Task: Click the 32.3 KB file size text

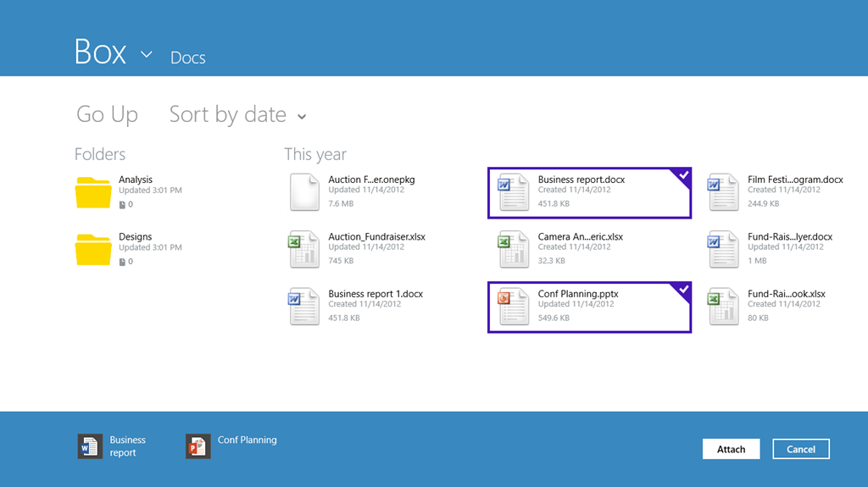Action: [x=551, y=261]
